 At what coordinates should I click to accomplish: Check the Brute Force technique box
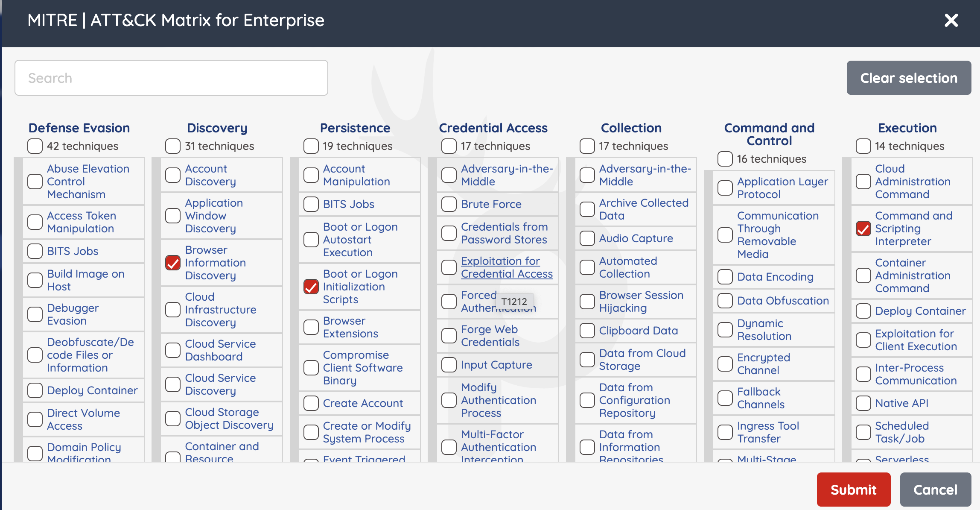(x=449, y=204)
